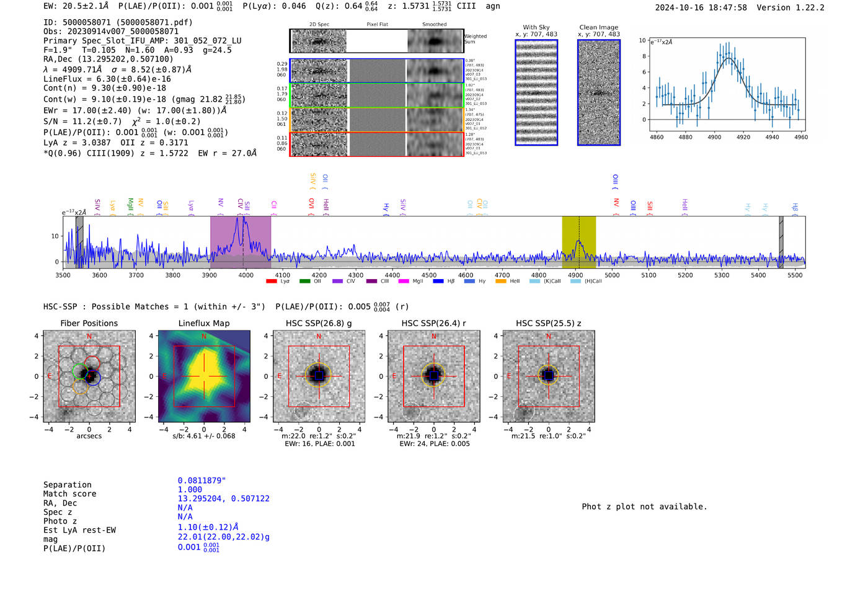Click the 'EW: 20.5±2.1Å' header value
Image resolution: width=868 pixels, height=591 pixels.
pyautogui.click(x=76, y=6)
